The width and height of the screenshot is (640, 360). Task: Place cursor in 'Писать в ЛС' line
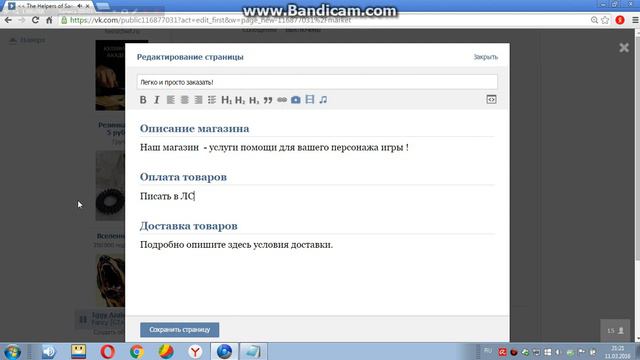(167, 196)
